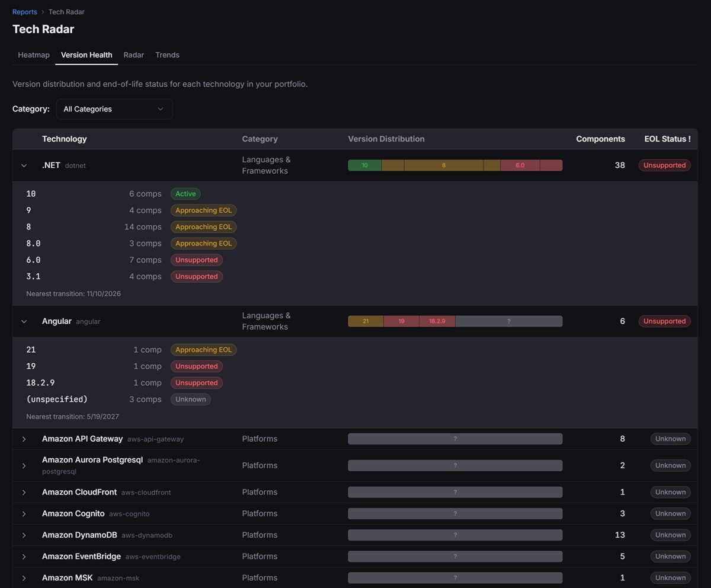Screen dimensions: 711x588
Task: Click the EOL Status column header
Action: coord(667,139)
